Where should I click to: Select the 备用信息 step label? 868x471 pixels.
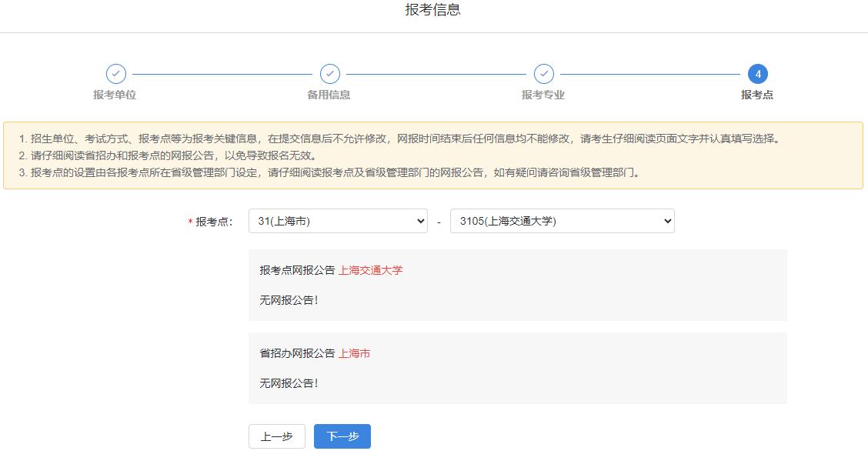point(329,95)
